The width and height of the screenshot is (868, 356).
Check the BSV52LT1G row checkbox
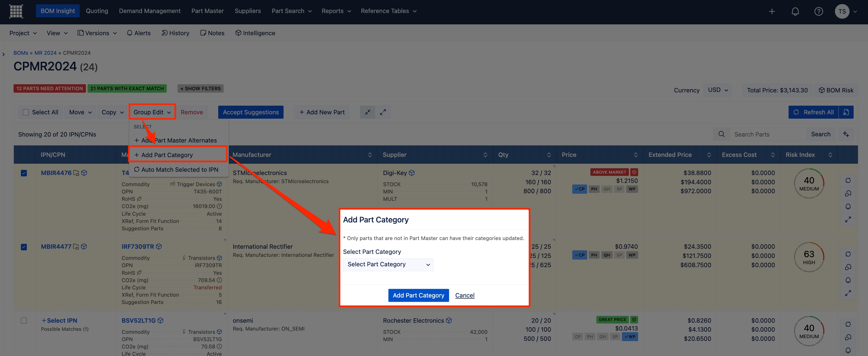[x=24, y=320]
